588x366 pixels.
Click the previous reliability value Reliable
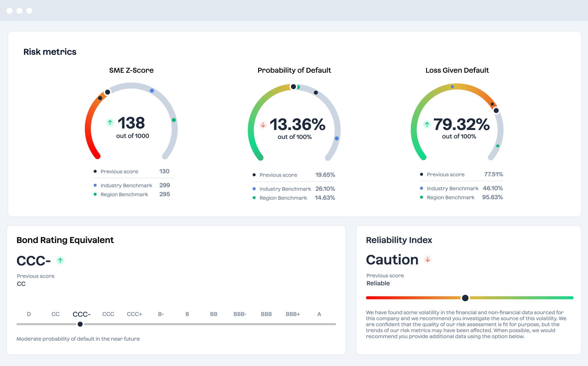tap(378, 283)
